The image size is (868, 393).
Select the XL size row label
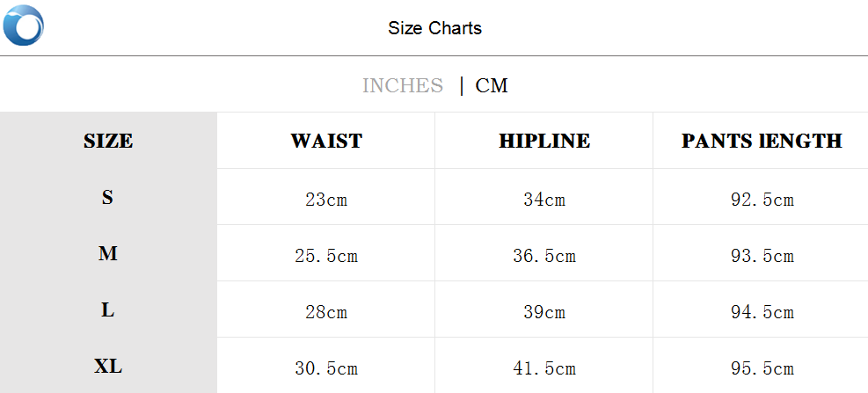click(108, 367)
